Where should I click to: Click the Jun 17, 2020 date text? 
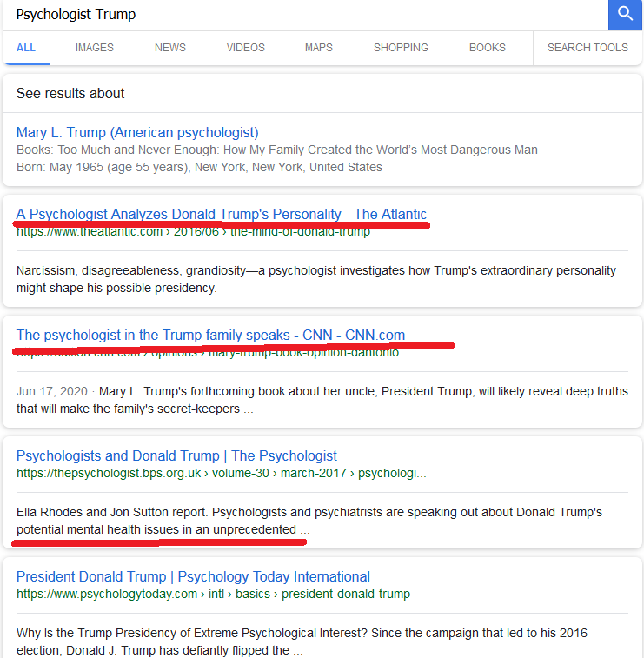tap(51, 391)
